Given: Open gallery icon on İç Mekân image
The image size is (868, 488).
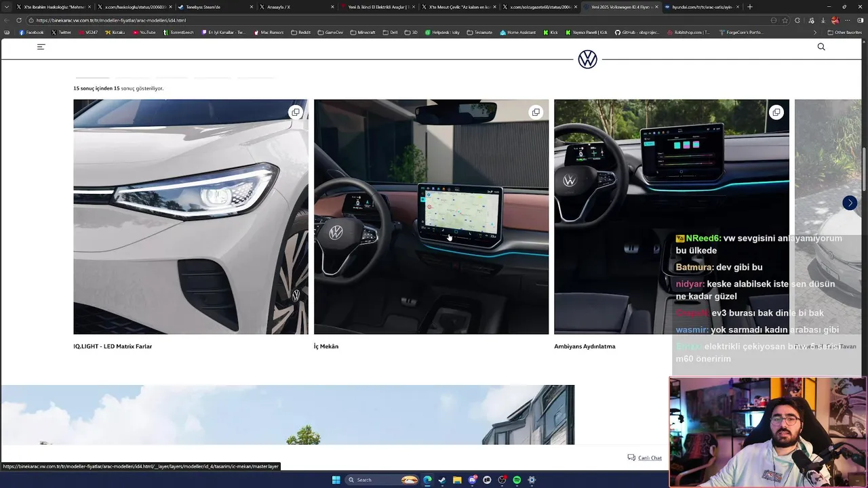Looking at the screenshot, I should [536, 113].
